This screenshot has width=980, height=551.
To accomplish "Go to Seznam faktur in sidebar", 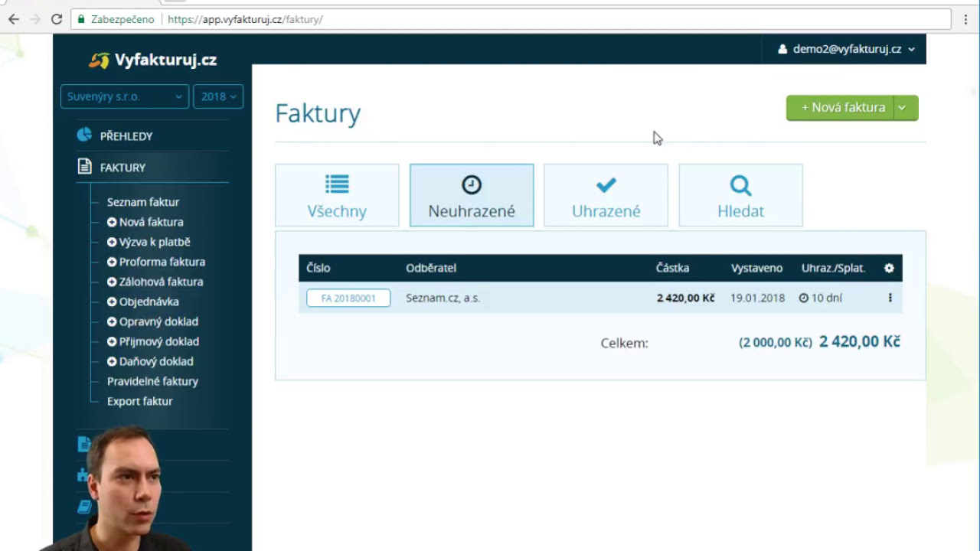I will [x=143, y=202].
